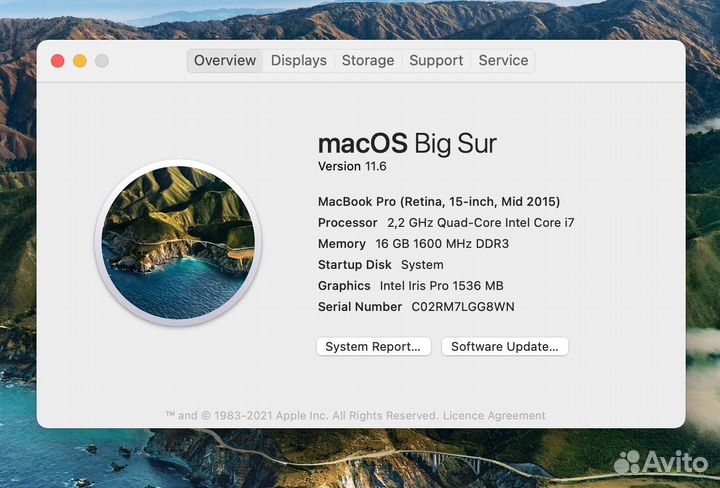Click the Apple copyright notice text
Image resolution: width=720 pixels, height=488 pixels.
coord(301,415)
